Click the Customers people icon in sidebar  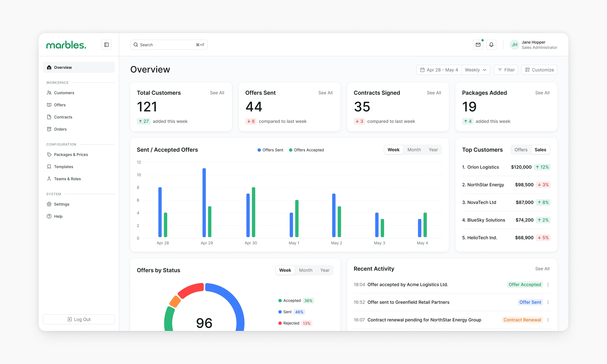49,93
